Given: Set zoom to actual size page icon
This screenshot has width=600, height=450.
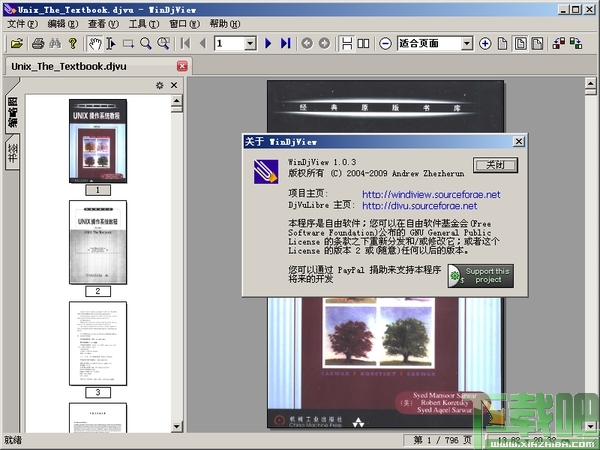Looking at the screenshot, I should (x=503, y=44).
